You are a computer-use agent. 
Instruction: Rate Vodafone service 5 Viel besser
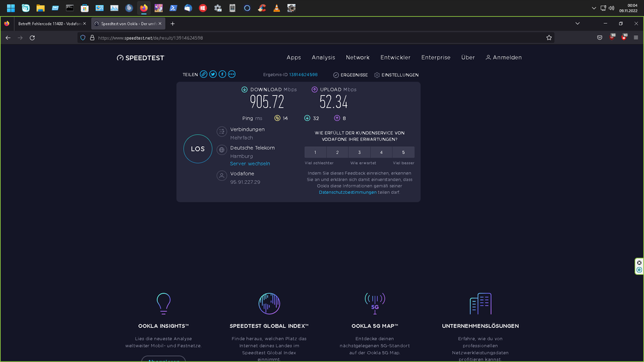point(404,152)
